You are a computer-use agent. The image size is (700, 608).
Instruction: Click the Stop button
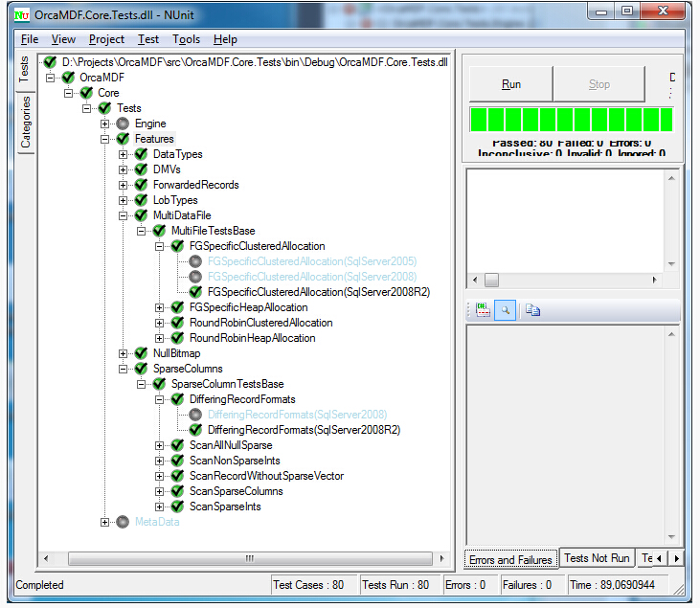[599, 84]
